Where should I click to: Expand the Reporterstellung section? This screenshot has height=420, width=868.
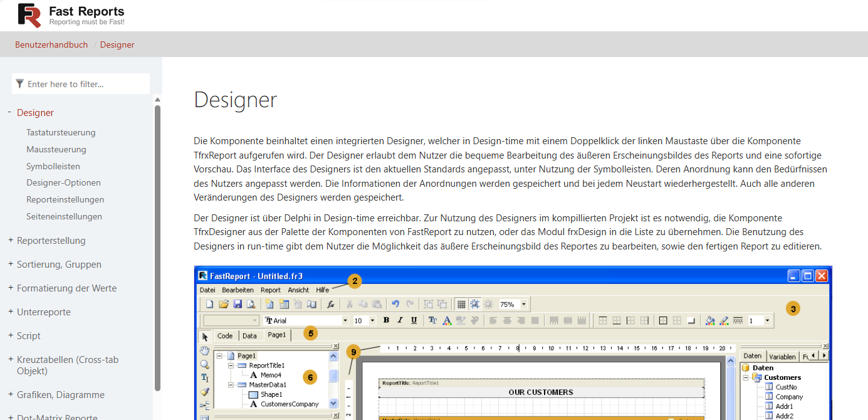(x=10, y=240)
